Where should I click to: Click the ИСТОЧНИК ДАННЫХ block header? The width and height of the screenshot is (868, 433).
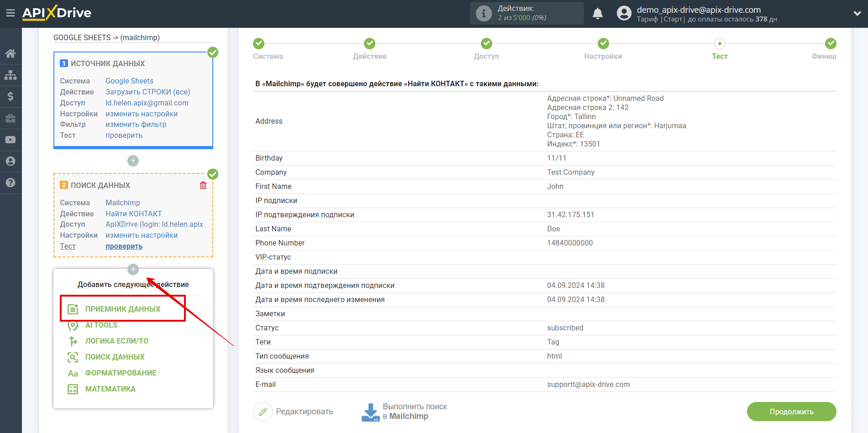click(x=108, y=63)
